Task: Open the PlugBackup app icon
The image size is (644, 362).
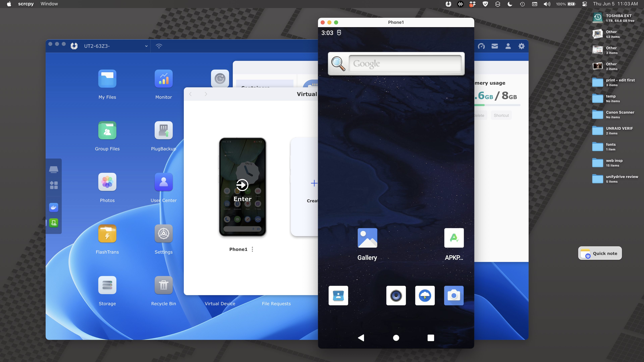Action: click(164, 130)
